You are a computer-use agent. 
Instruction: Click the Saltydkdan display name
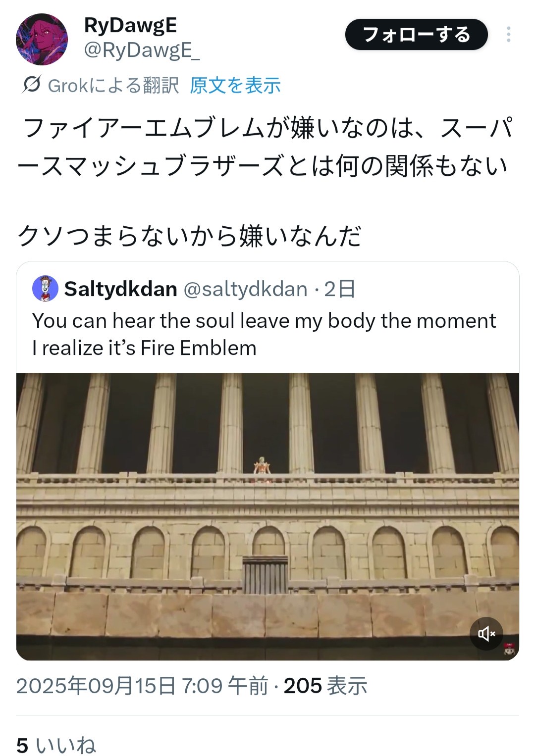pyautogui.click(x=121, y=289)
